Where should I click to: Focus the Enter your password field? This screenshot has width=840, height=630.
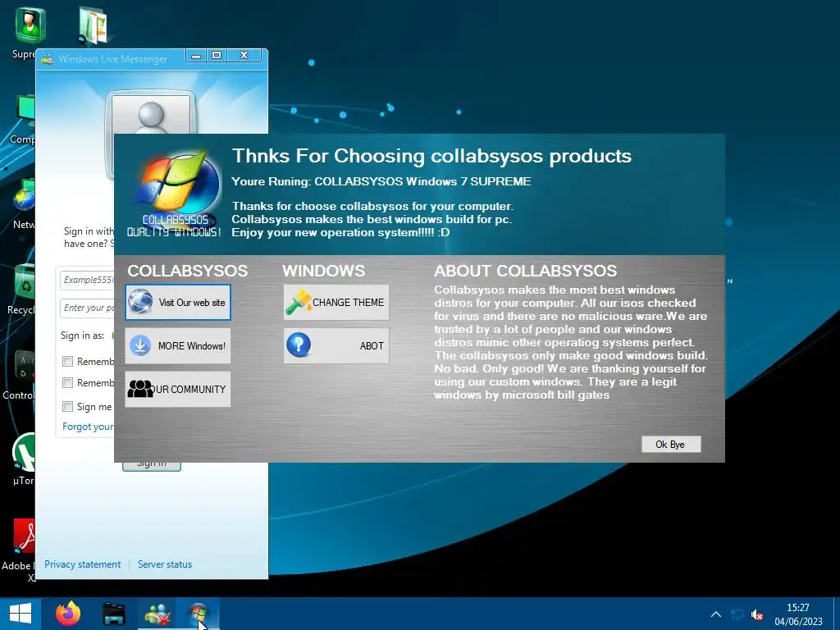[x=87, y=308]
